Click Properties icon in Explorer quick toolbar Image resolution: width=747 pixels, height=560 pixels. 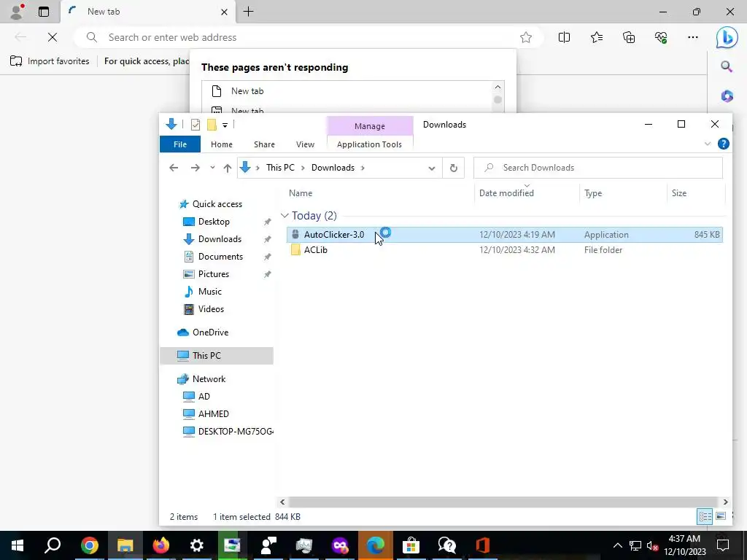tap(196, 125)
